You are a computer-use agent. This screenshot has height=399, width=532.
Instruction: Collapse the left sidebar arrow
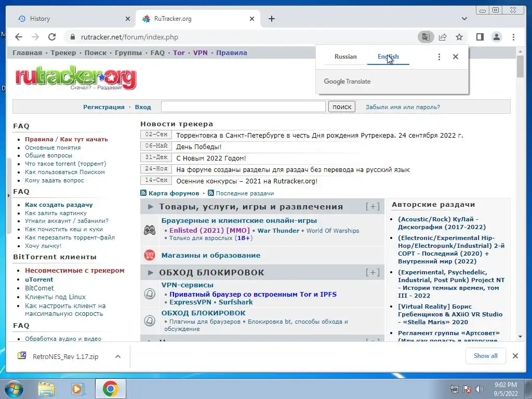[x=8, y=196]
